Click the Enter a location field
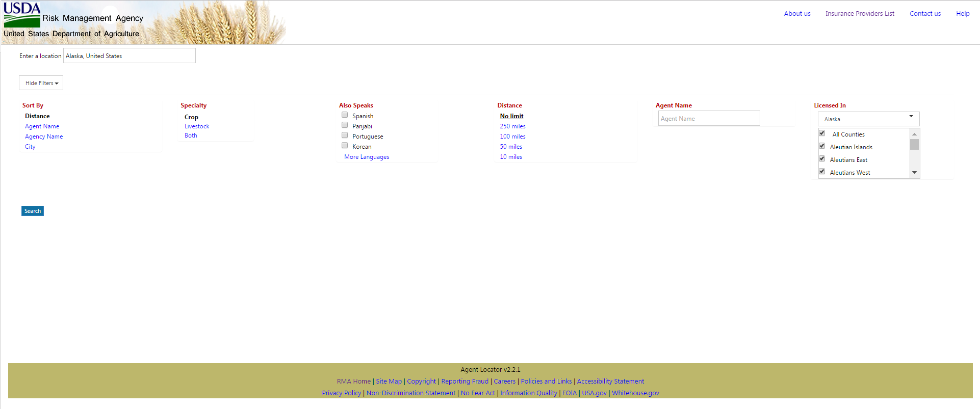The height and width of the screenshot is (409, 980). tap(130, 56)
